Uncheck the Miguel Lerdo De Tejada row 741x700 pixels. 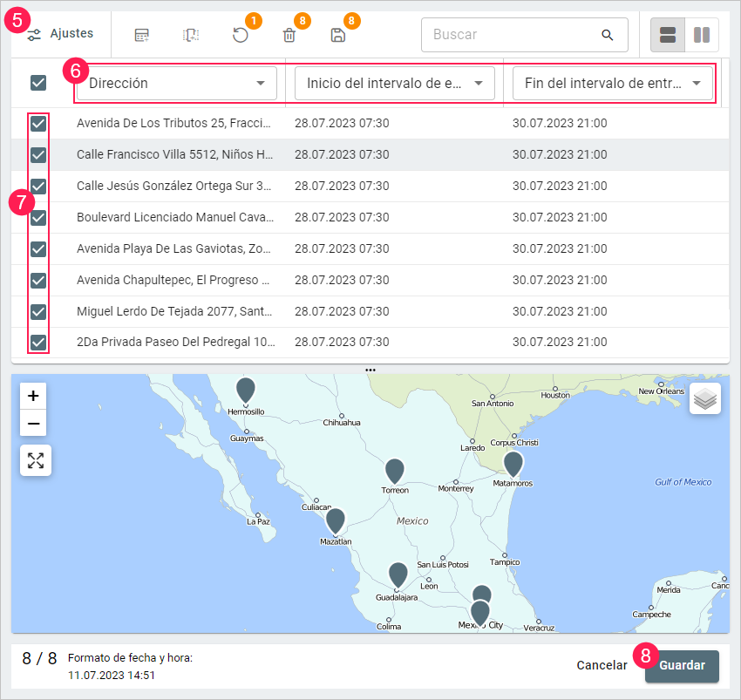(x=38, y=311)
